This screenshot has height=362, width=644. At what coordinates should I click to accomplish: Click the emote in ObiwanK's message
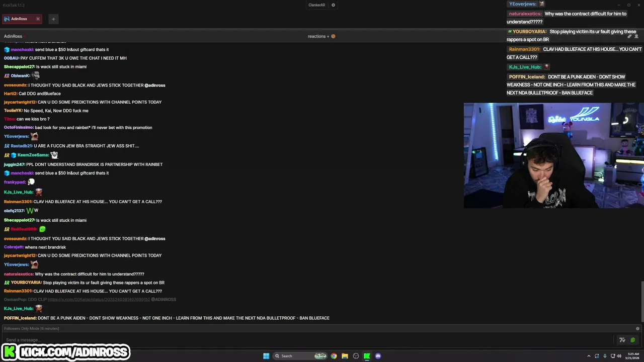pyautogui.click(x=35, y=75)
